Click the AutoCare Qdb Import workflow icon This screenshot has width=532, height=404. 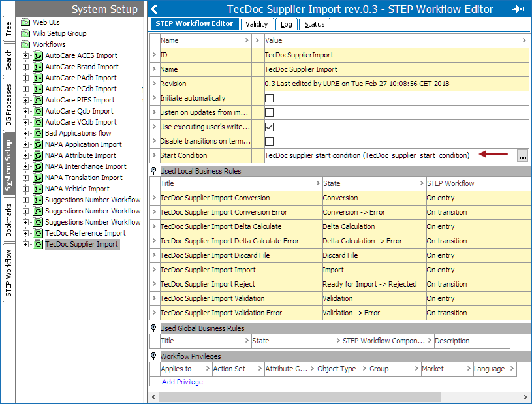(38, 111)
